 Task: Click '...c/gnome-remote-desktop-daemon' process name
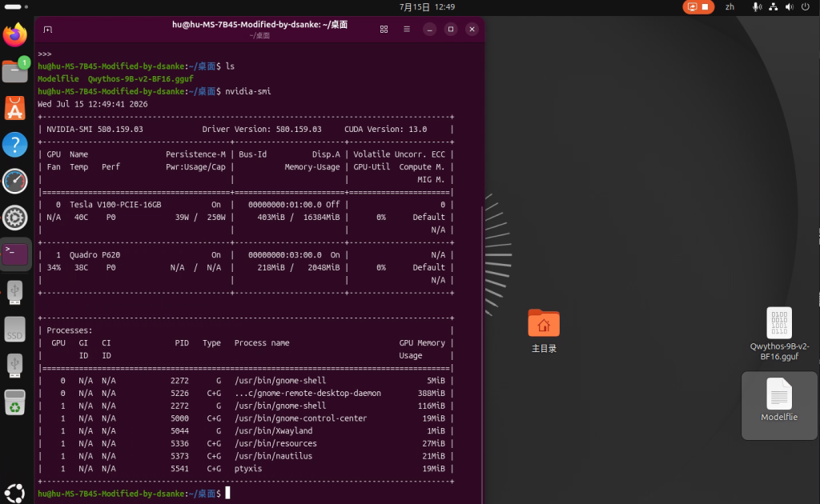(307, 394)
